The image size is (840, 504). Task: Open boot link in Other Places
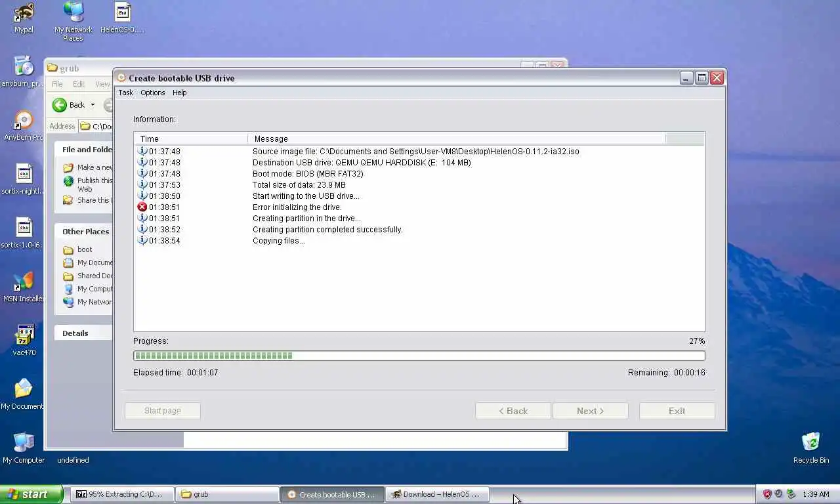(x=85, y=249)
